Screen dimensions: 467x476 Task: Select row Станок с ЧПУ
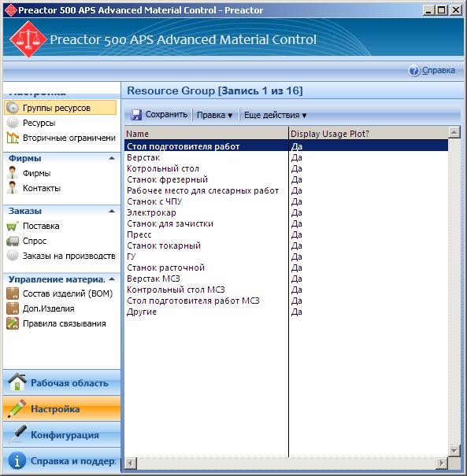point(286,201)
